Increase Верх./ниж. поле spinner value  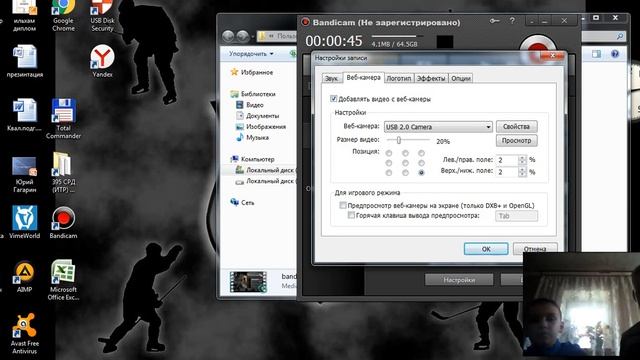coord(522,170)
